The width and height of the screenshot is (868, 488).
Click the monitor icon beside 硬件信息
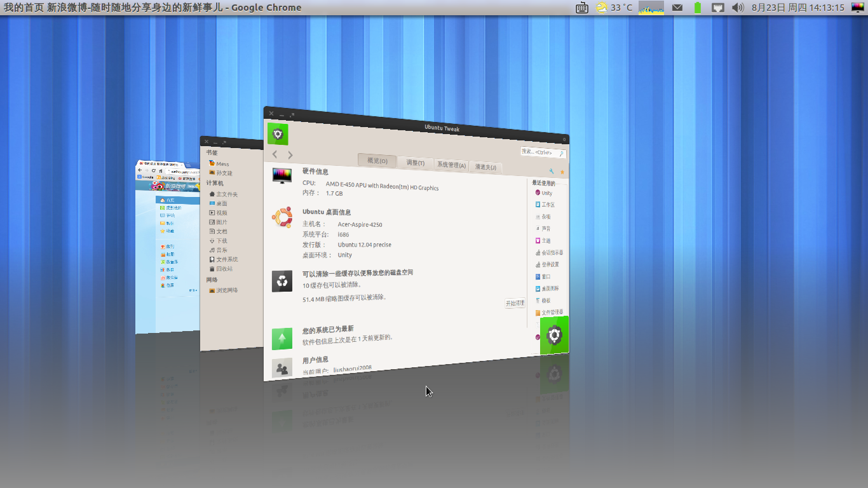click(x=281, y=175)
